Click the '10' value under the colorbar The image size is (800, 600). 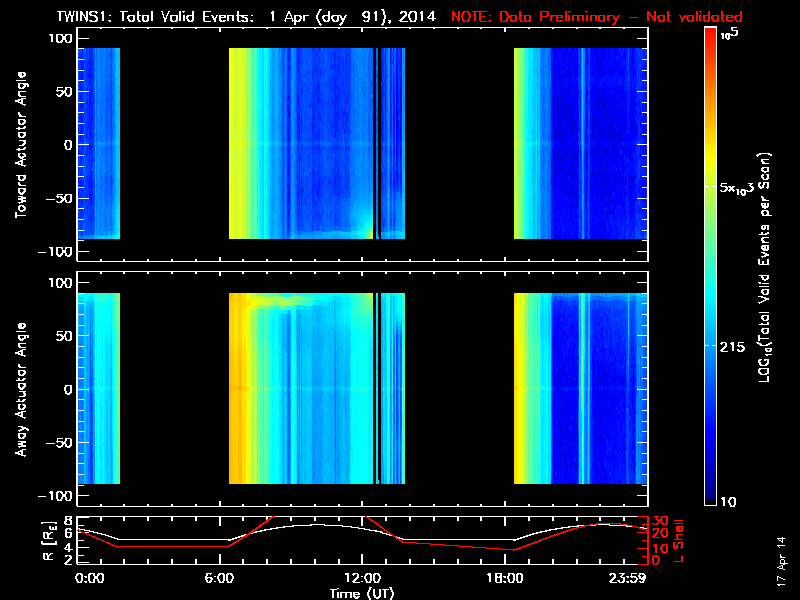(728, 502)
